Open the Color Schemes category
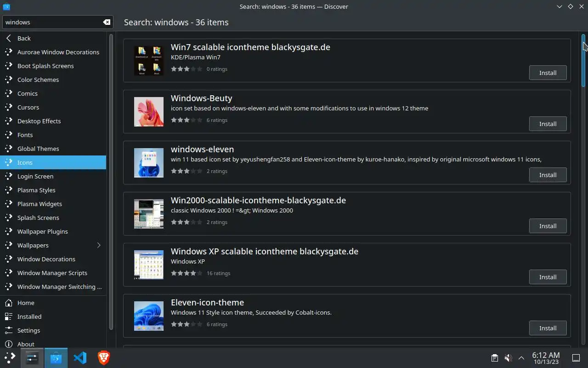The width and height of the screenshot is (588, 368). coord(53,80)
